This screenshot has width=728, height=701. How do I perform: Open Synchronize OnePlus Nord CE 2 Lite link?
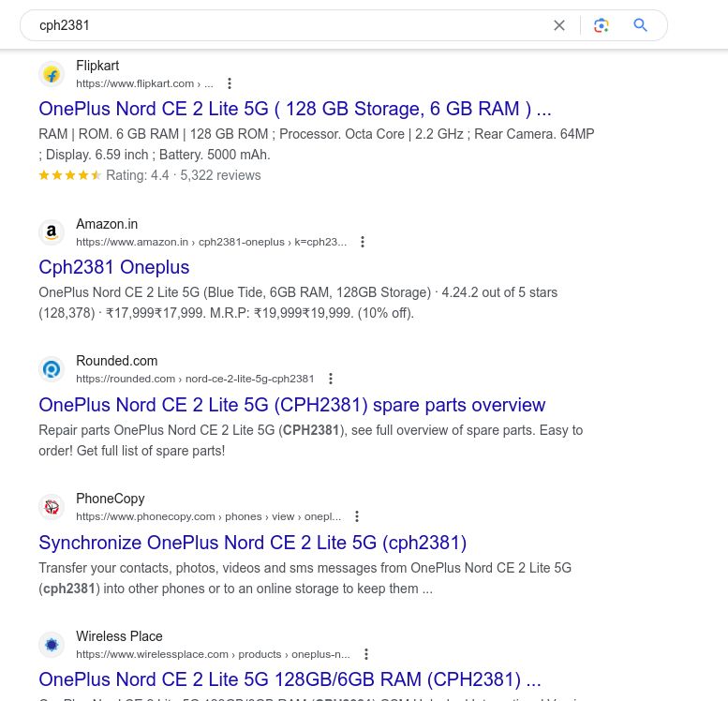tap(252, 543)
